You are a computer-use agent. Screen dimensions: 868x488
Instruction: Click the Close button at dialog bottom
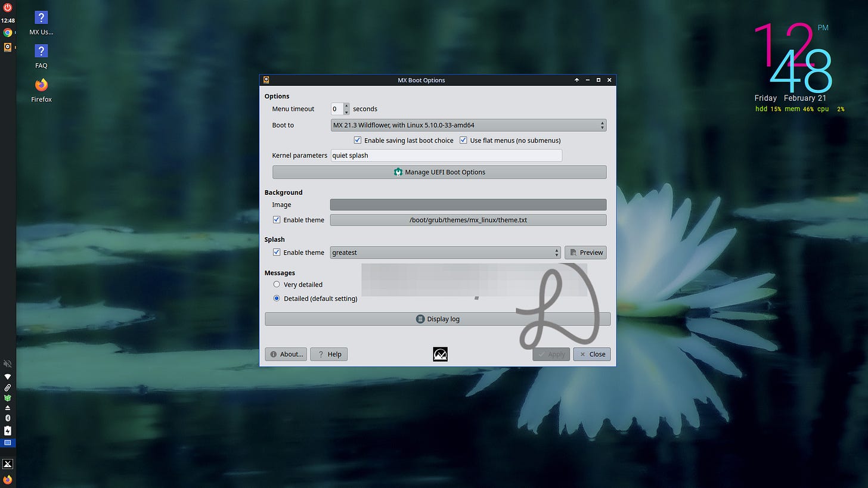(592, 354)
